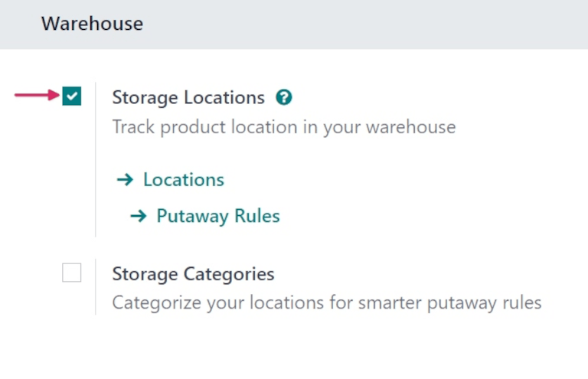Click the vertical divider beside Storage Locations

[95, 159]
